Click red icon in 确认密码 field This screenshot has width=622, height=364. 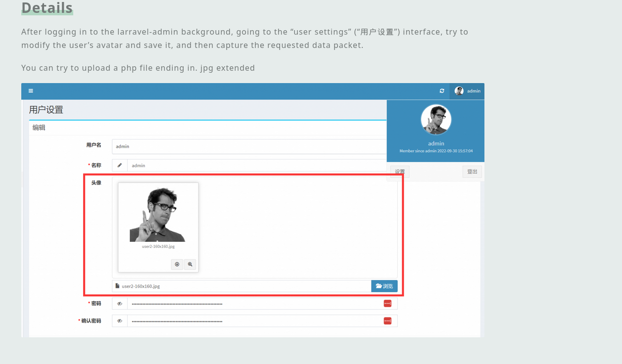tap(387, 321)
